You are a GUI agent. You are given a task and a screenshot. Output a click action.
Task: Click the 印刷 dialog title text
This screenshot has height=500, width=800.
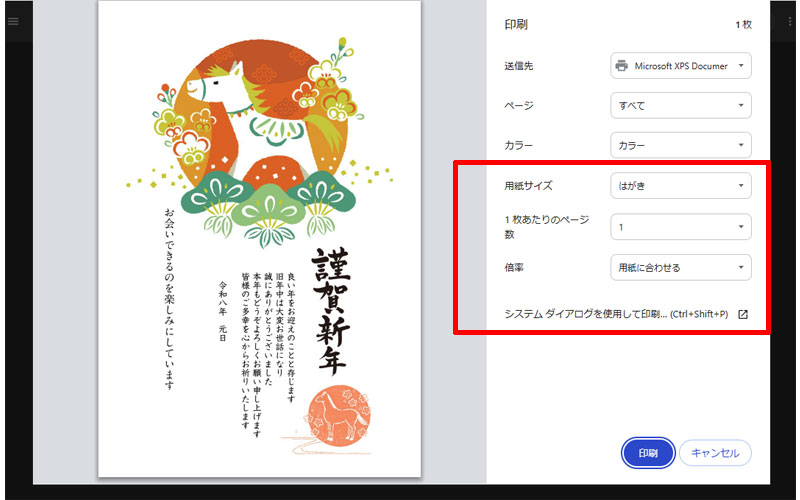click(516, 24)
